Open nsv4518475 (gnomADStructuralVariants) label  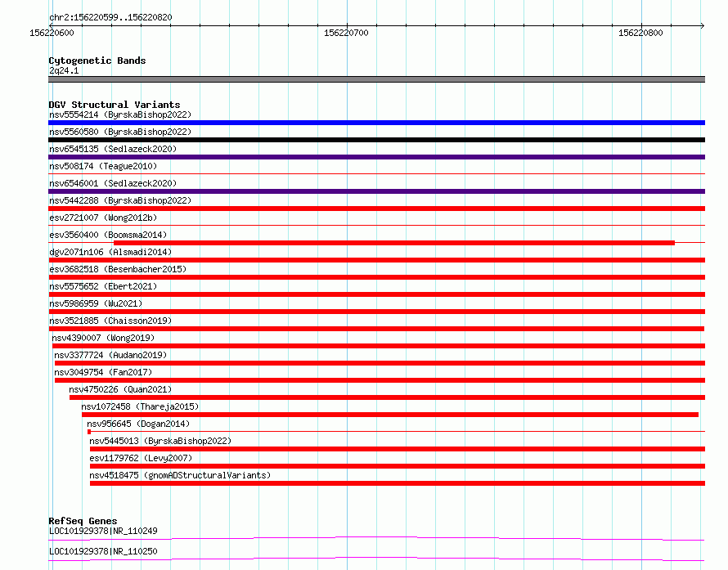180,475
